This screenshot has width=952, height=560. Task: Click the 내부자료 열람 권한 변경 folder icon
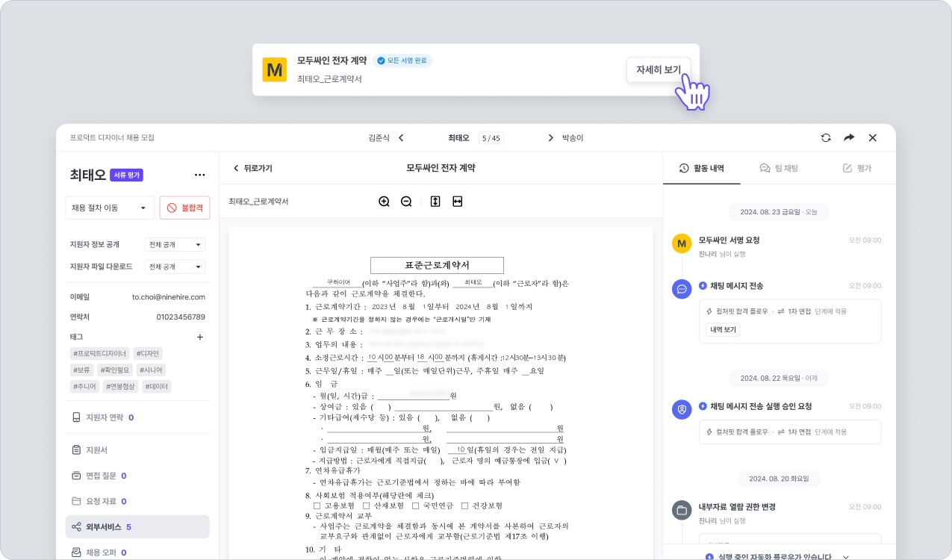(x=682, y=511)
